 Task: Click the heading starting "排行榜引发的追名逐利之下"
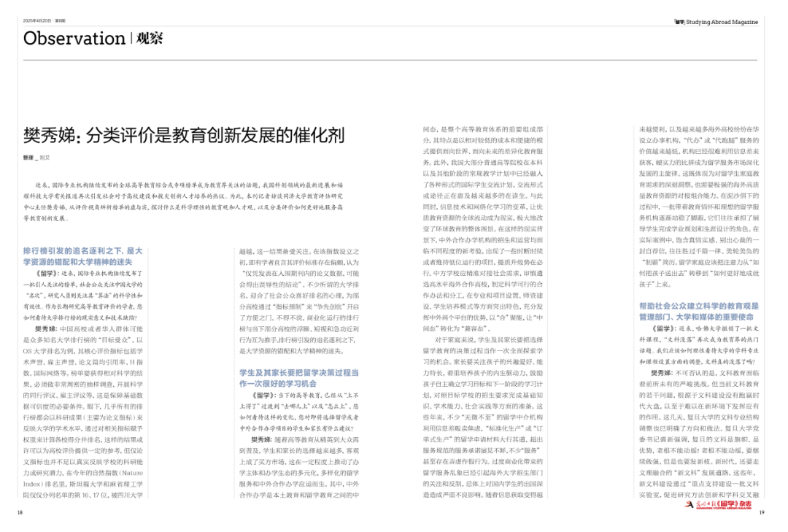83,256
